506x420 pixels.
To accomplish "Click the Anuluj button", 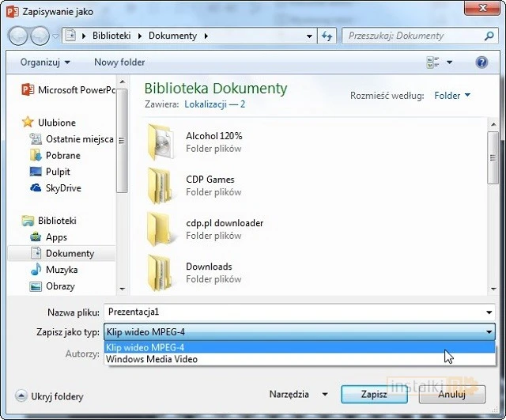I will click(451, 394).
